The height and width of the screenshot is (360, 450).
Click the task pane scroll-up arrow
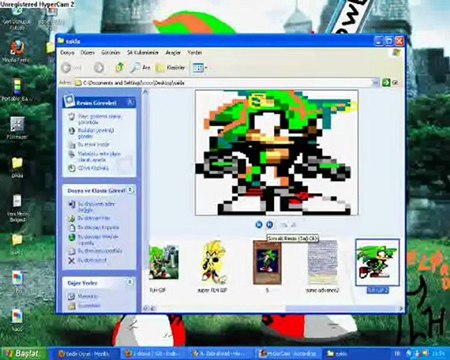[145, 91]
